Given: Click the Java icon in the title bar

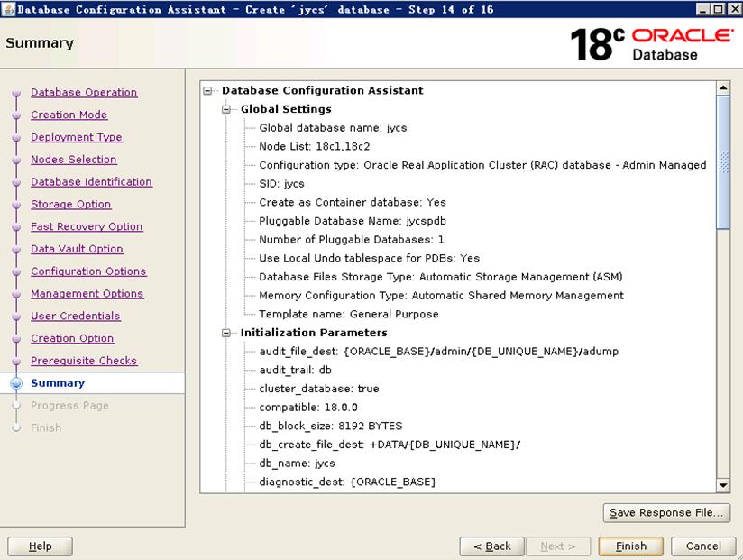Looking at the screenshot, I should [x=8, y=9].
